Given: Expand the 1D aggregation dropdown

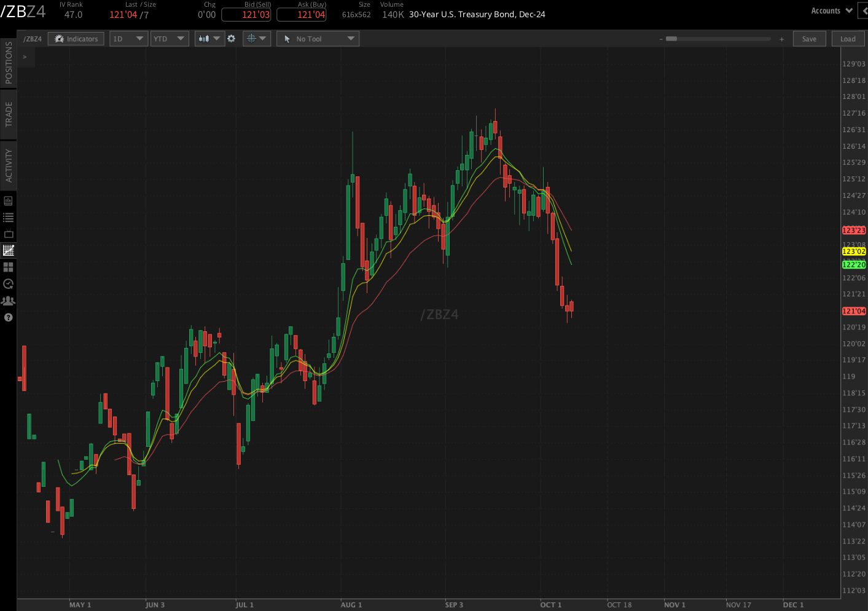Looking at the screenshot, I should pos(128,38).
